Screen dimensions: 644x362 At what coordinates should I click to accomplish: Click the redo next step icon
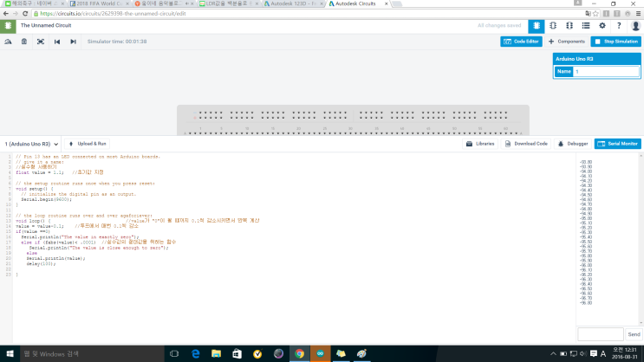[73, 42]
